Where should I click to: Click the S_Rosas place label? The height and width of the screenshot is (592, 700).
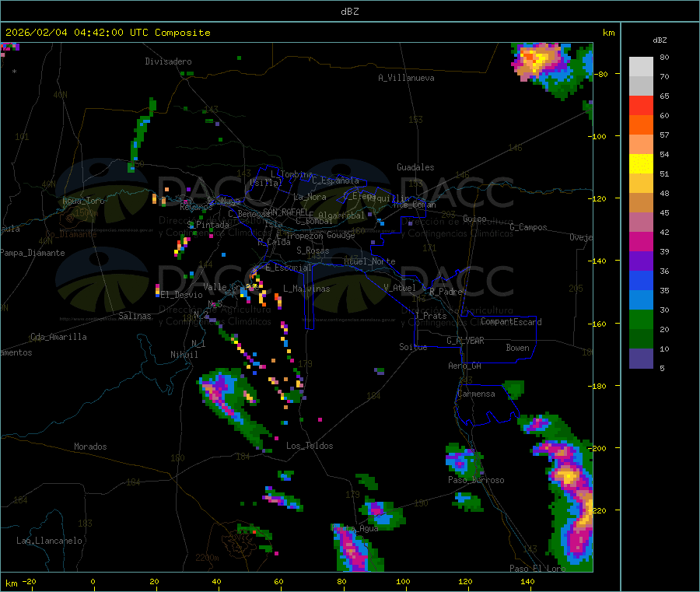pyautogui.click(x=313, y=250)
